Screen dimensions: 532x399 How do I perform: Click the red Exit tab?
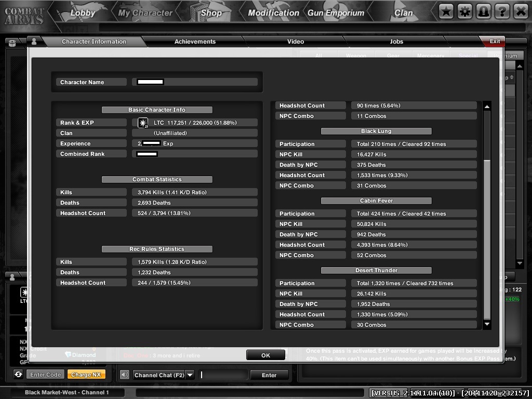(x=494, y=41)
